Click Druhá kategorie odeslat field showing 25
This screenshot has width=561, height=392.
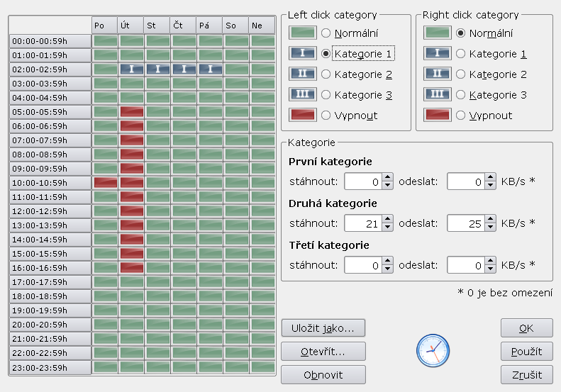point(466,223)
